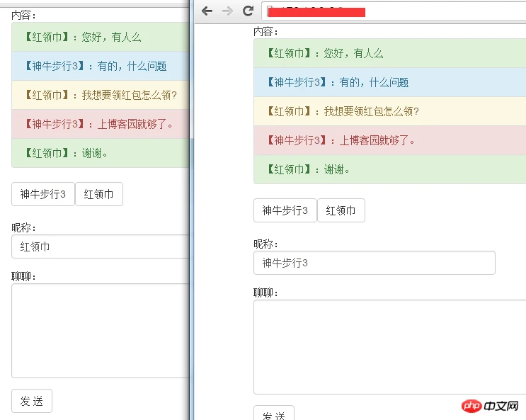Select red message 上博客园就够了 in right window
The width and height of the screenshot is (526, 420).
point(389,140)
